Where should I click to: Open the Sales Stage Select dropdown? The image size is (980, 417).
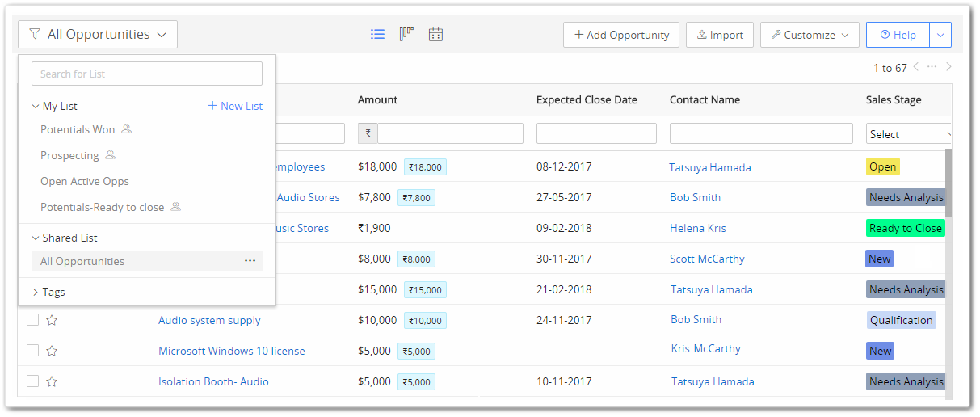pyautogui.click(x=910, y=134)
